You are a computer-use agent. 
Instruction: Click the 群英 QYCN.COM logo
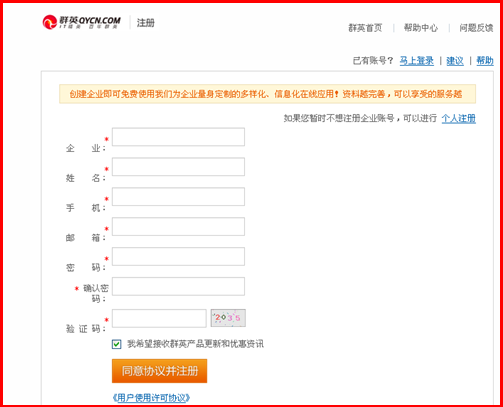(x=82, y=22)
